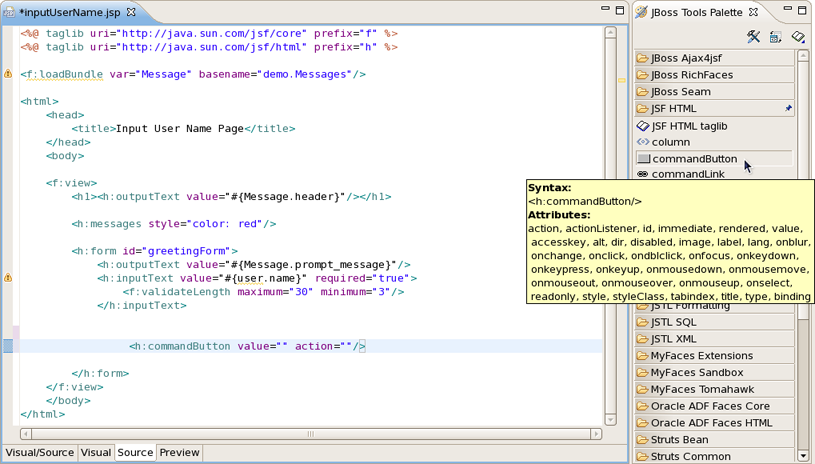Image resolution: width=815 pixels, height=464 pixels.
Task: Expand the JSTL XML palette folder
Action: coord(714,339)
